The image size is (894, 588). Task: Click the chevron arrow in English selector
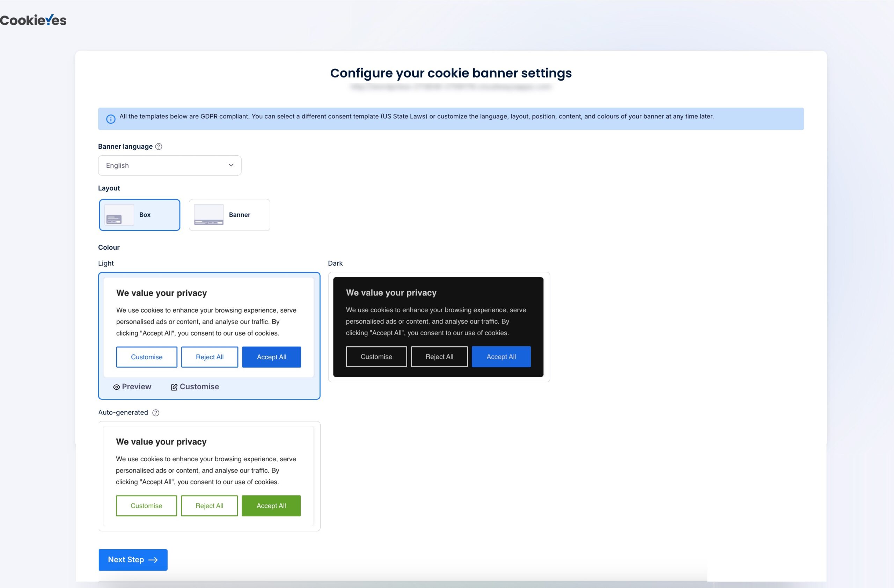pyautogui.click(x=231, y=165)
